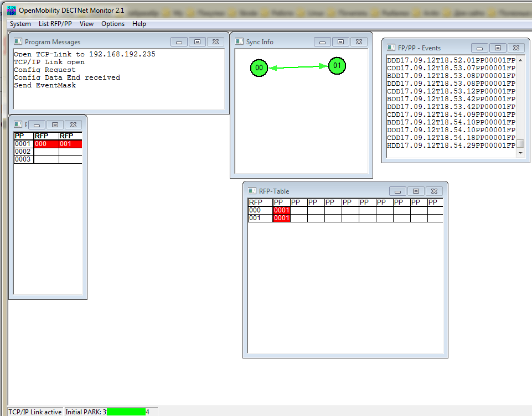The width and height of the screenshot is (532, 416).
Task: Close the small PP table window
Action: point(73,125)
